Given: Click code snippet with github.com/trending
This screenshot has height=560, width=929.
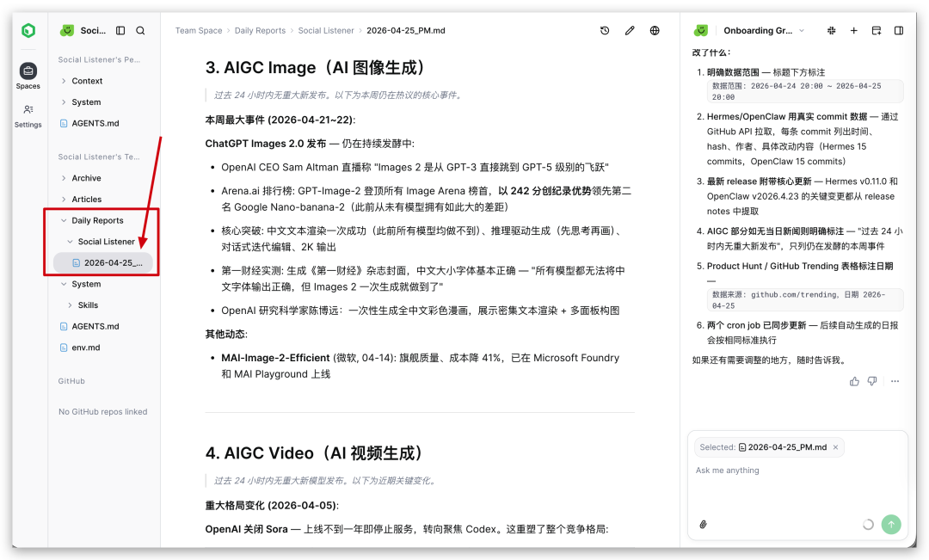Looking at the screenshot, I should pos(806,300).
